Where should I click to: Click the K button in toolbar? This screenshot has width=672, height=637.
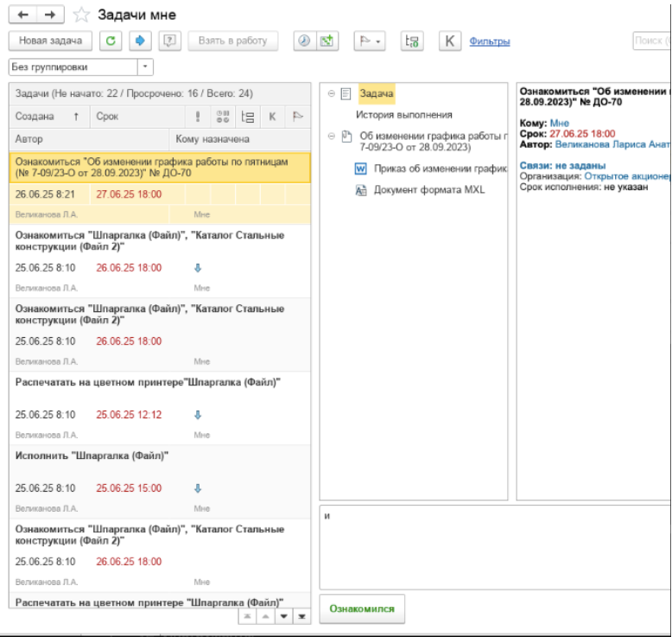tap(449, 41)
